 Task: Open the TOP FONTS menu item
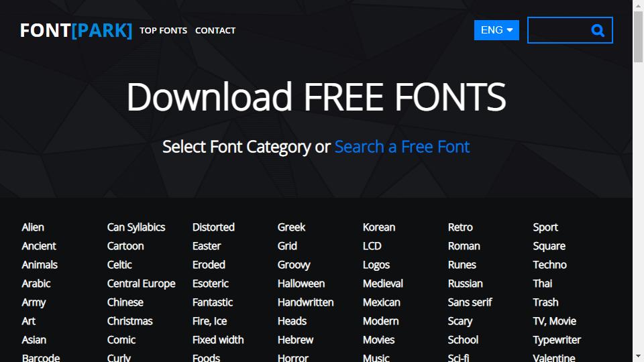click(x=164, y=30)
